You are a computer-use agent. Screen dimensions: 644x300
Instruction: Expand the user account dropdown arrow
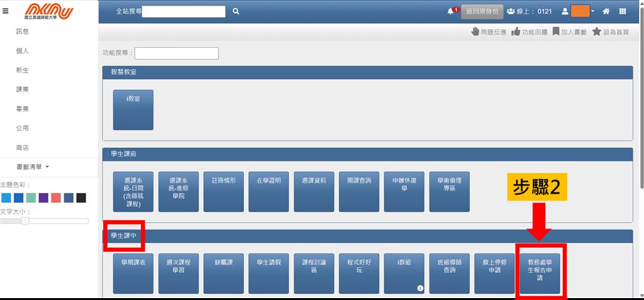pyautogui.click(x=592, y=11)
